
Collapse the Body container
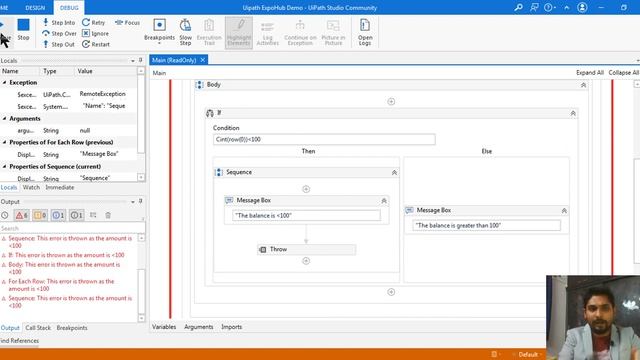(x=583, y=85)
